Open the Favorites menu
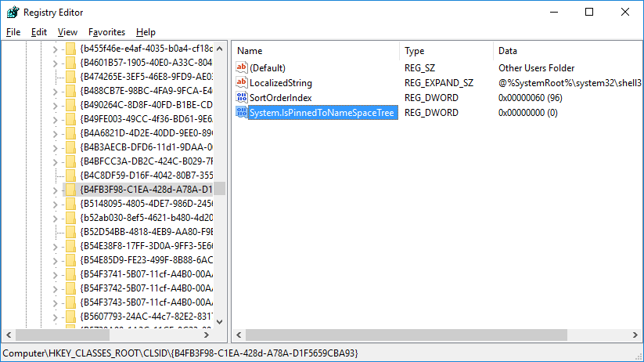The width and height of the screenshot is (644, 362). tap(106, 32)
